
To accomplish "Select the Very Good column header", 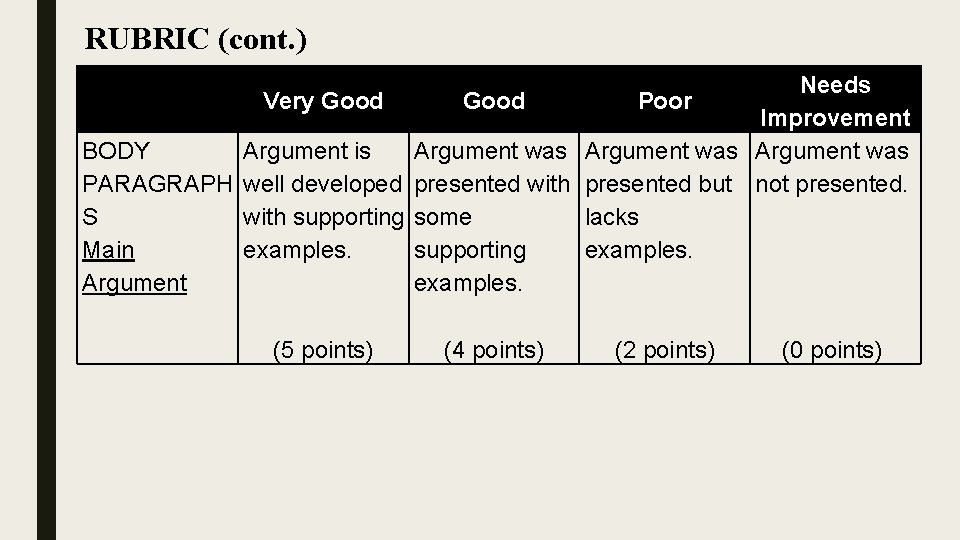I will tap(323, 101).
